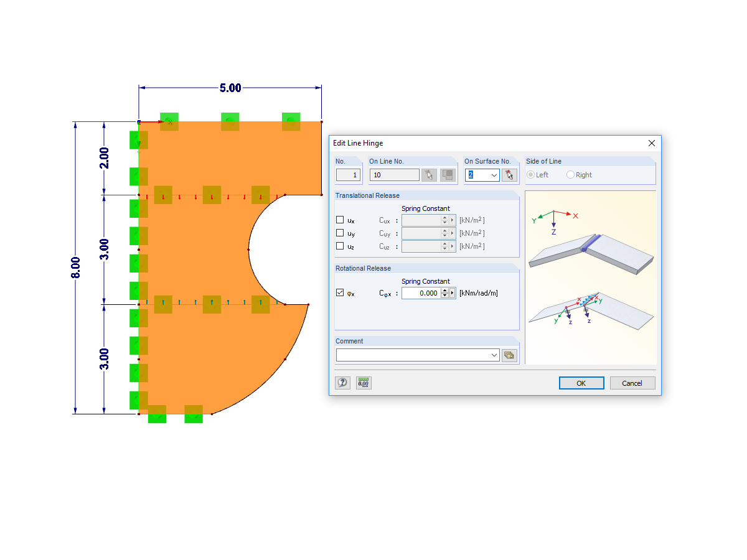Open the Comment dropdown

(494, 355)
